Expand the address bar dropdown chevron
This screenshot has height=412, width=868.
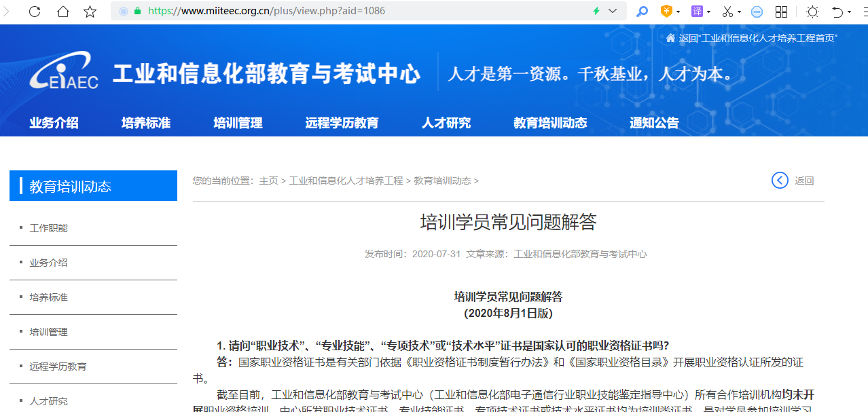613,12
